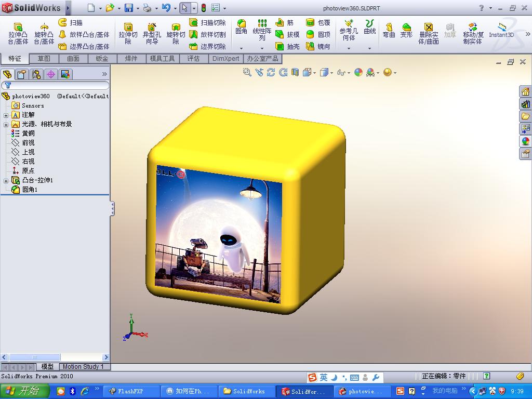Open the 异型孔向导 hole wizard
The height and width of the screenshot is (399, 532).
coord(152,33)
